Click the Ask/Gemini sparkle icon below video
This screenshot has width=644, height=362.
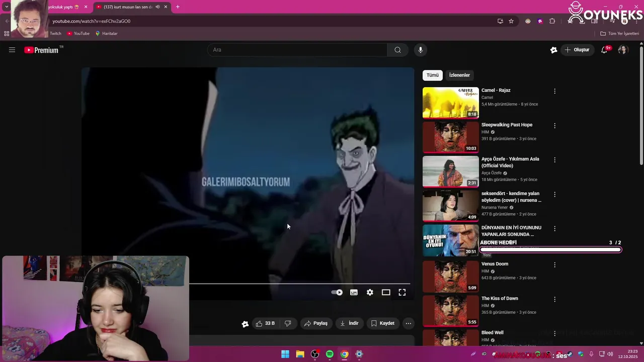245,324
